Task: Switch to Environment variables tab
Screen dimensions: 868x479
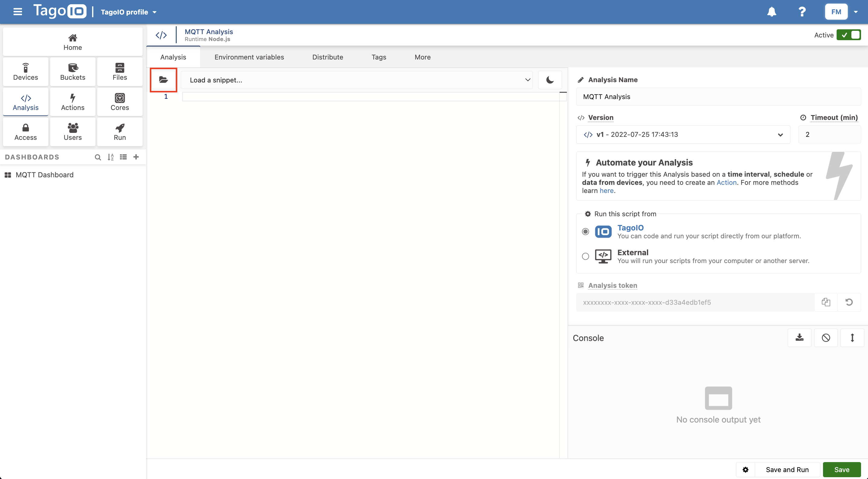Action: pyautogui.click(x=249, y=57)
